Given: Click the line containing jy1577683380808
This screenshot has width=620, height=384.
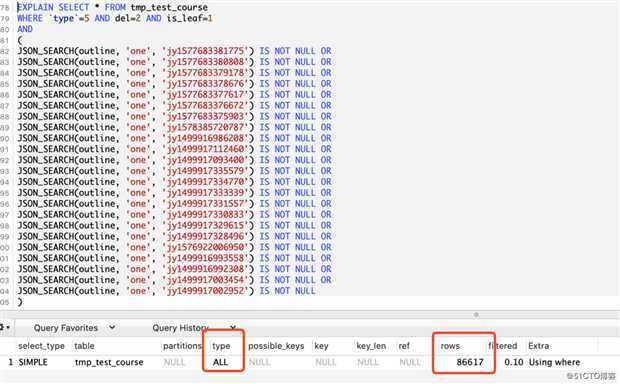Looking at the screenshot, I should [x=174, y=62].
